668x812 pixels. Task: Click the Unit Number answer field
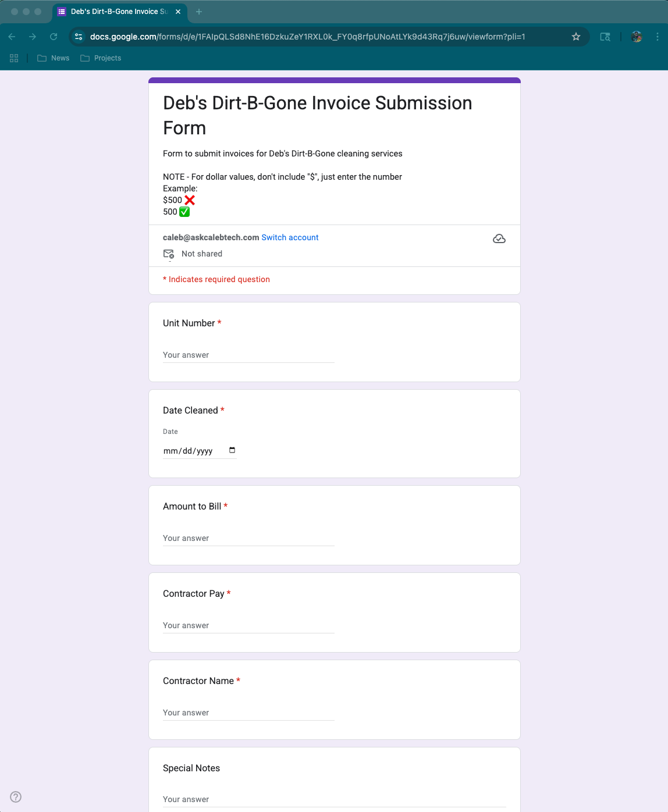tap(248, 355)
